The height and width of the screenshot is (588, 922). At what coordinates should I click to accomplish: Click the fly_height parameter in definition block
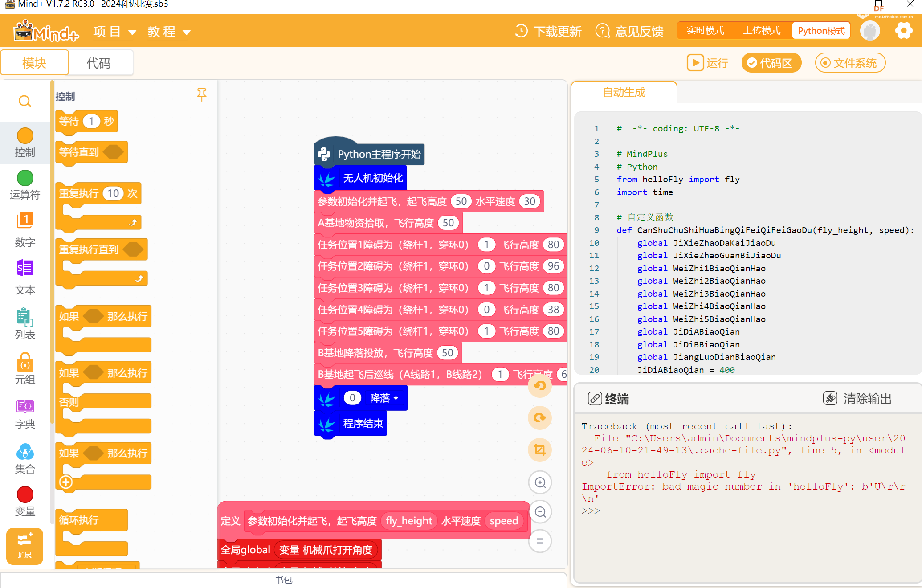409,521
